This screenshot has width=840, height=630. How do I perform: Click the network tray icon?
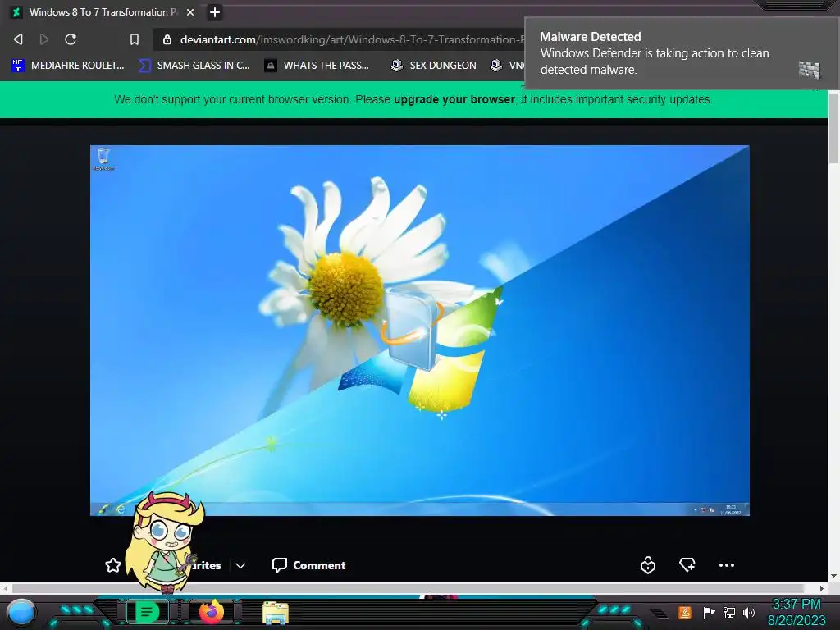[x=729, y=612]
